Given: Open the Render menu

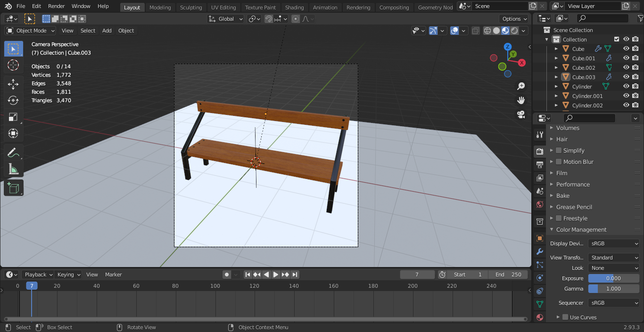Looking at the screenshot, I should click(57, 6).
